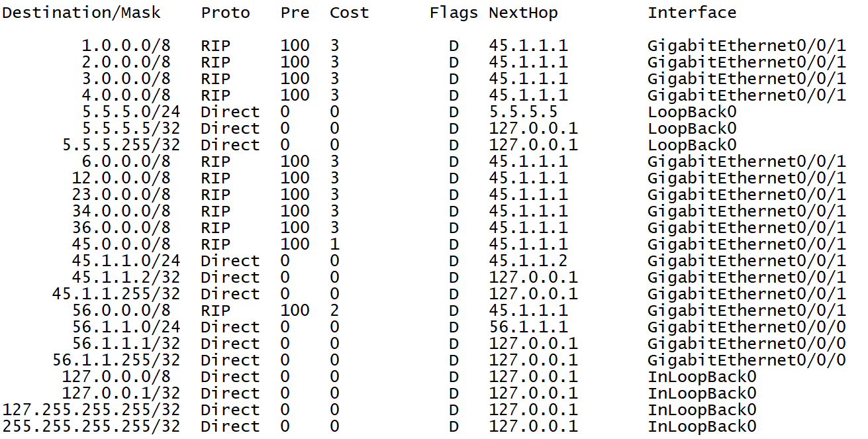Screen dimensions: 868x439
Task: Select the 56.0.0.0/8 RIP route
Action: 121,311
